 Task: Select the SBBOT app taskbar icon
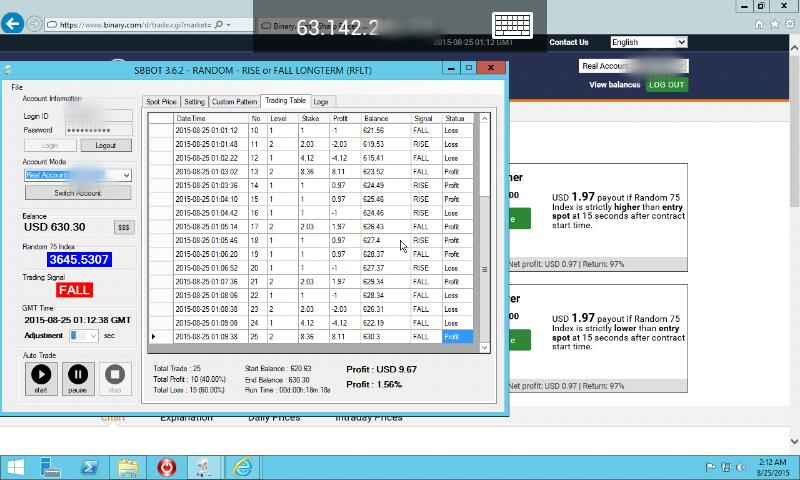[204, 467]
